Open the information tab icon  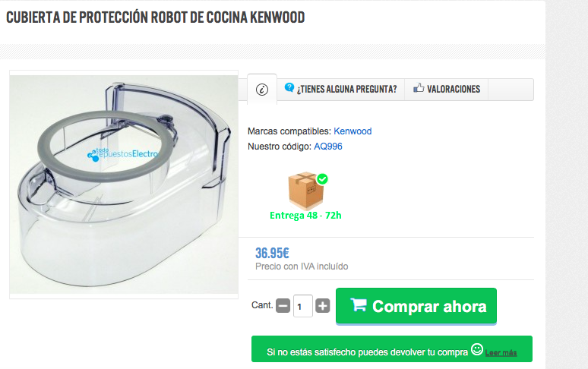(262, 90)
